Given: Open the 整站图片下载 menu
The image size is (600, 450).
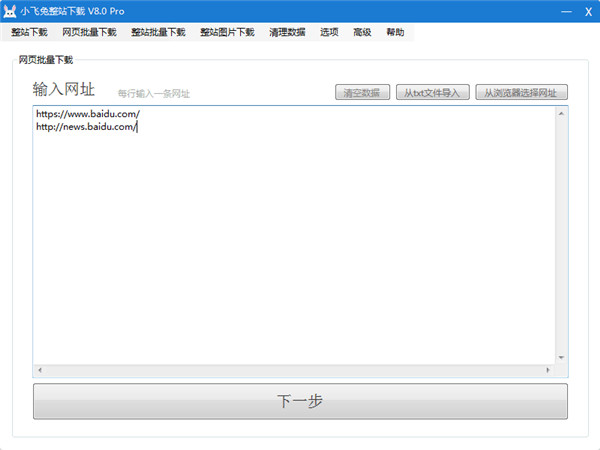Looking at the screenshot, I should click(227, 32).
